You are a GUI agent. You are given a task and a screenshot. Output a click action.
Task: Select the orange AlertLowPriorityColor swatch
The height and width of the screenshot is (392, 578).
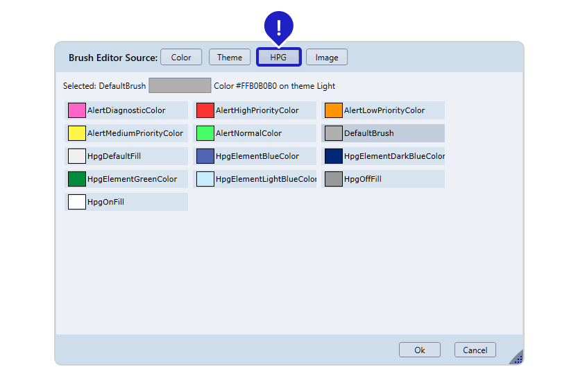[x=334, y=110]
